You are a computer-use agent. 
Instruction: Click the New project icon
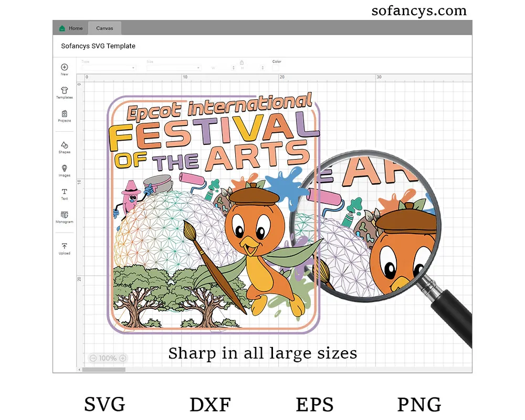64,67
